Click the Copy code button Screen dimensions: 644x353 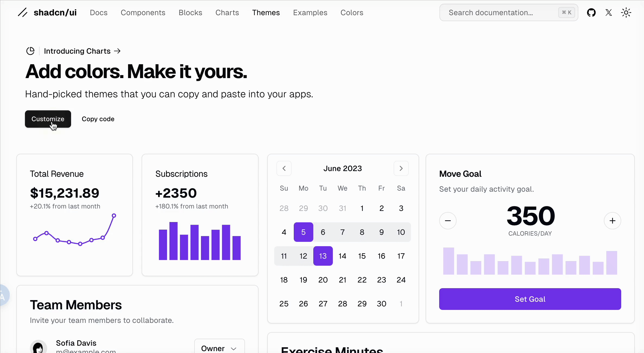point(98,119)
